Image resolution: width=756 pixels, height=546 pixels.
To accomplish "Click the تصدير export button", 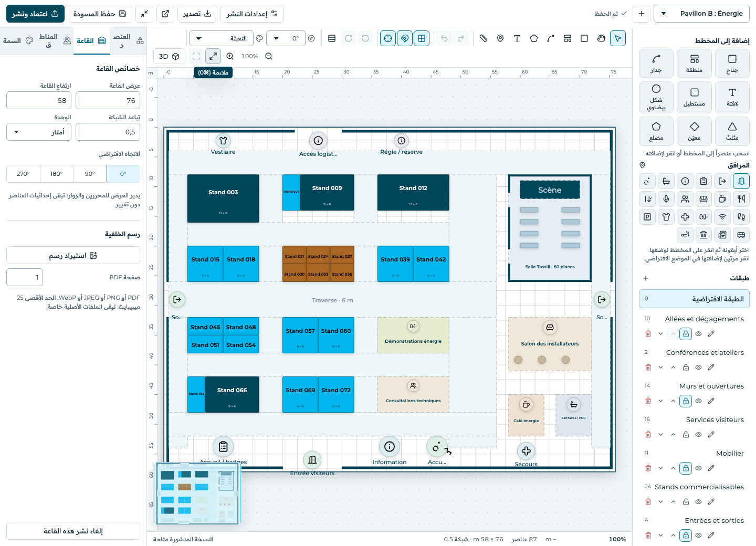I will pos(197,14).
